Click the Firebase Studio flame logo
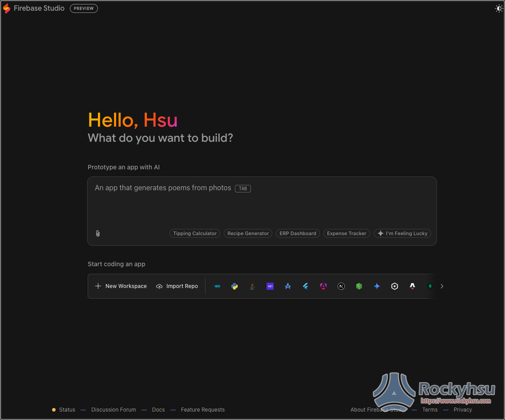505x420 pixels. click(x=7, y=9)
